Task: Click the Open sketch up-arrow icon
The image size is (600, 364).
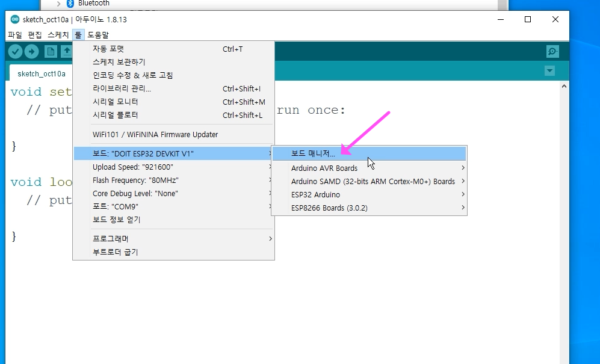Action: pyautogui.click(x=67, y=51)
